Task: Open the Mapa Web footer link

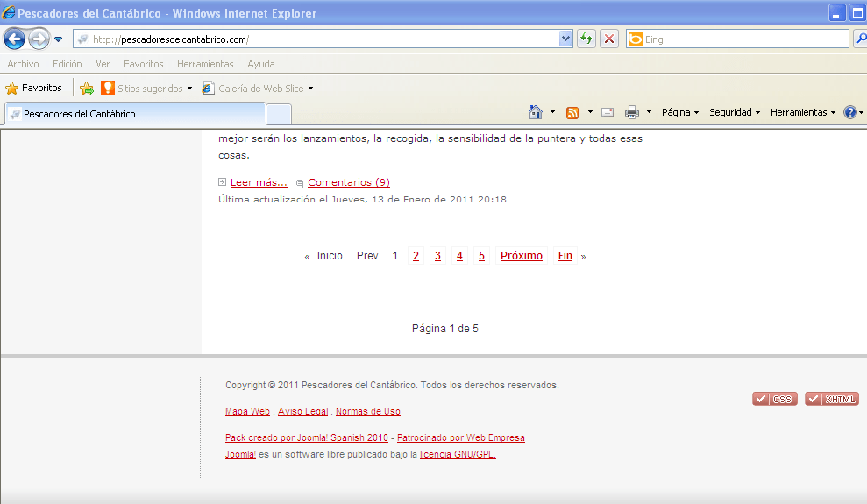Action: pos(247,411)
